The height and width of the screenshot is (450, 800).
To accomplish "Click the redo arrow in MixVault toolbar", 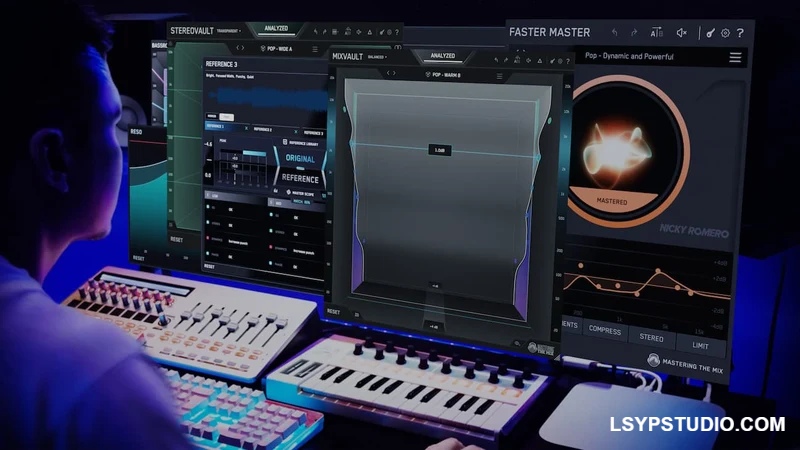I will pos(506,60).
